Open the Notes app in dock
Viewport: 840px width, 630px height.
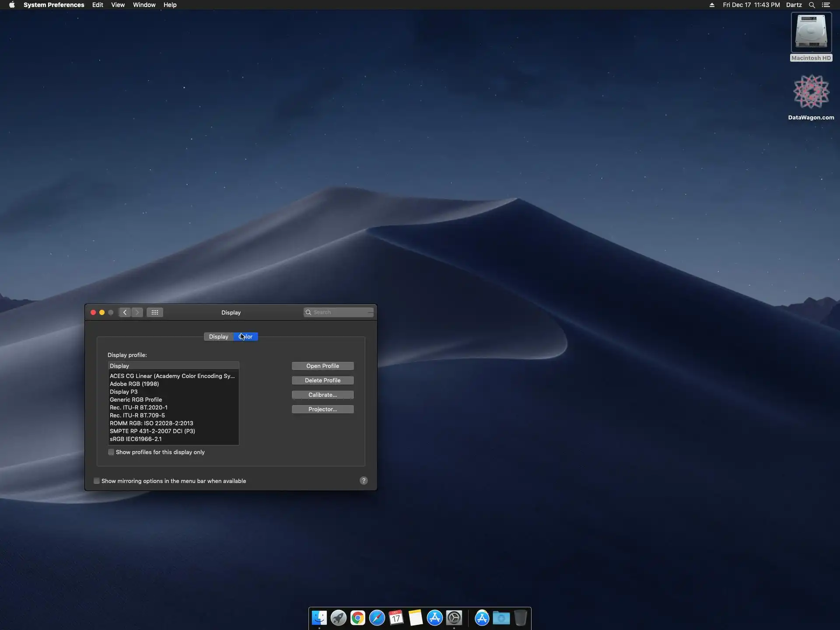(415, 618)
